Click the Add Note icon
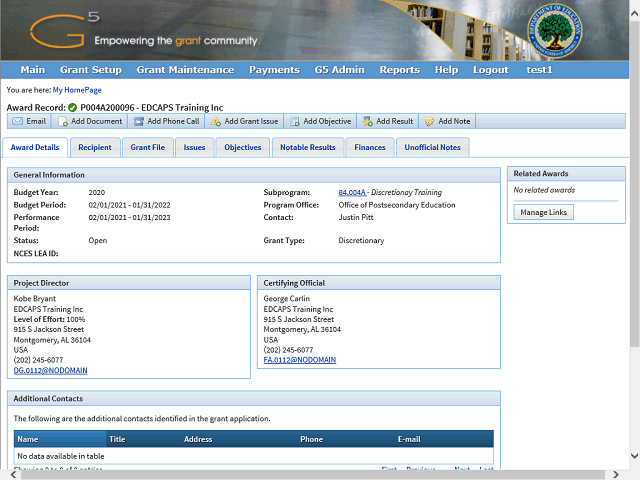The image size is (640, 480). click(430, 121)
